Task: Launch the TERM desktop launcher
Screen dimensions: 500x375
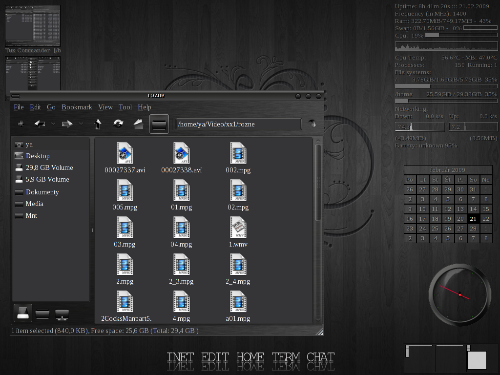Action: click(286, 358)
